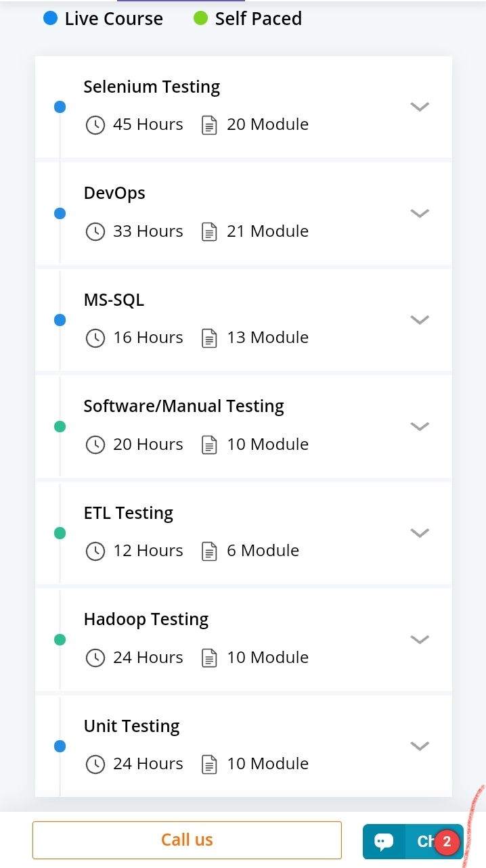Click the clock icon for Software/Manual Testing
Image resolution: width=486 pixels, height=868 pixels.
point(95,444)
